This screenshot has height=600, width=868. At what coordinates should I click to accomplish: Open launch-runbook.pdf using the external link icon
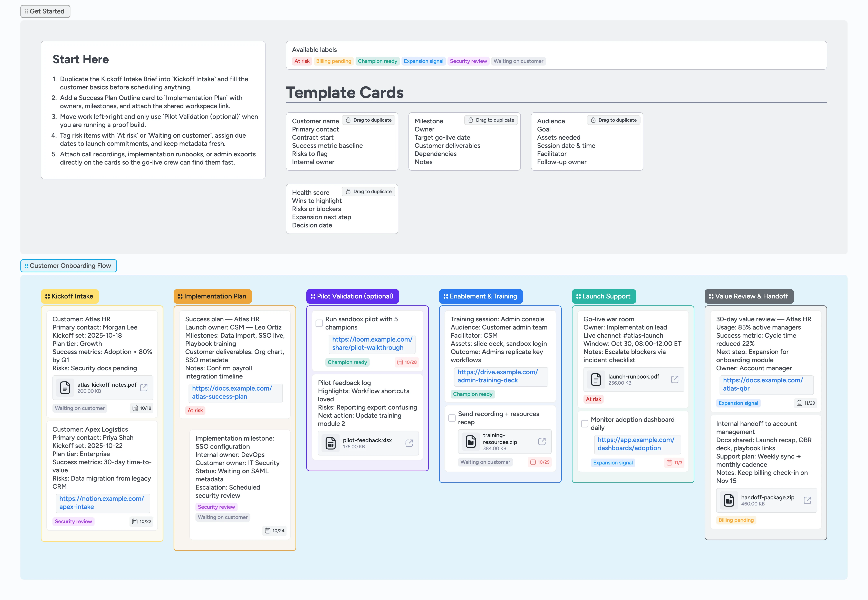click(x=675, y=379)
